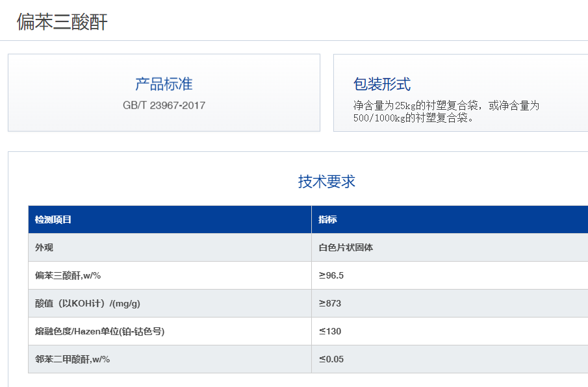Click the 包装形式 heading

(x=382, y=84)
